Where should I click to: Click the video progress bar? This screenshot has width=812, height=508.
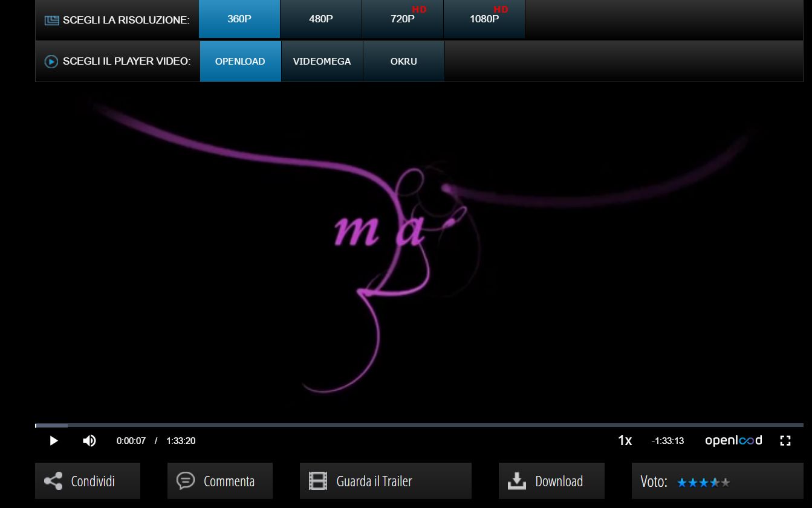pos(419,426)
